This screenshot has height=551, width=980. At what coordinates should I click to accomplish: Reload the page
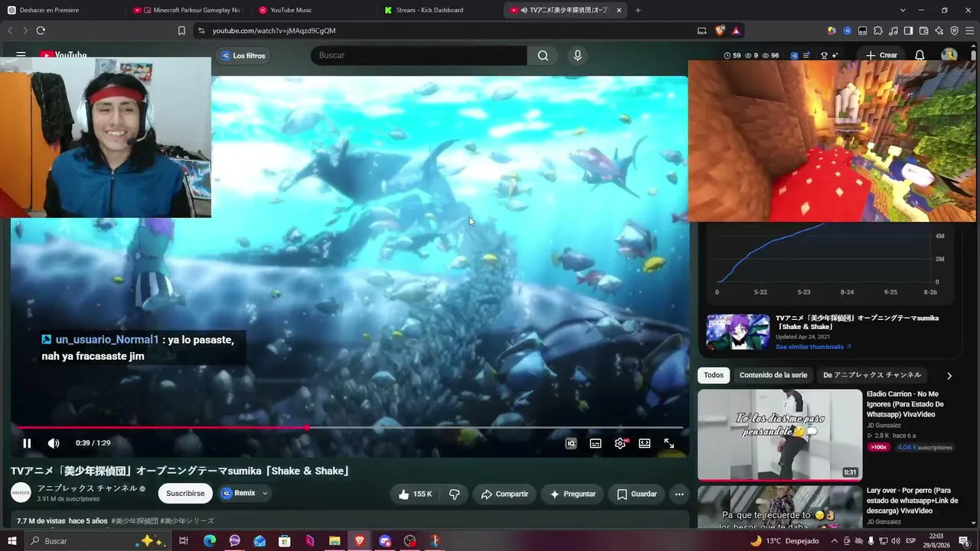click(x=41, y=31)
